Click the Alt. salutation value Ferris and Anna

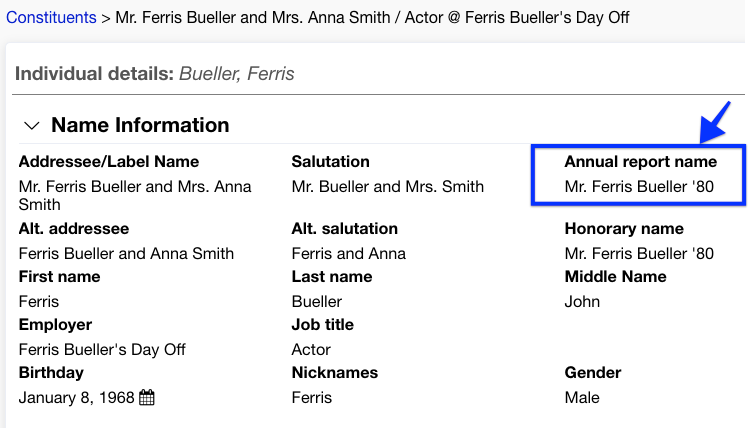(x=348, y=253)
